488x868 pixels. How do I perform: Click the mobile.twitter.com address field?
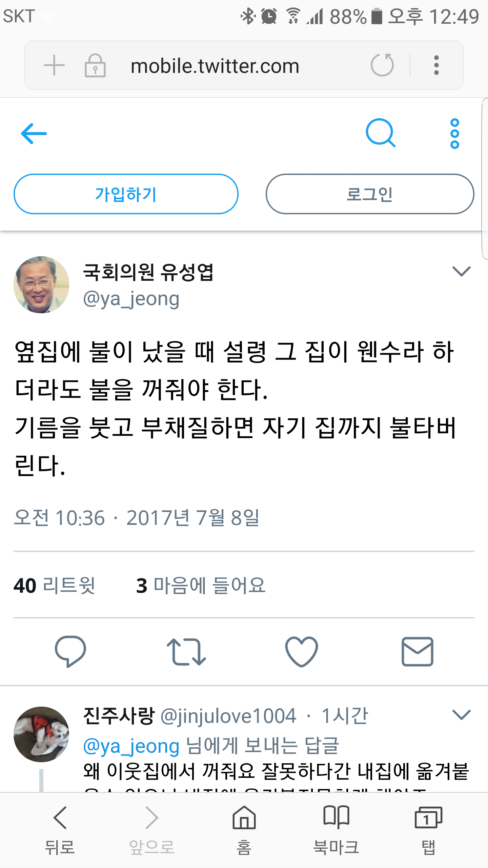point(215,66)
